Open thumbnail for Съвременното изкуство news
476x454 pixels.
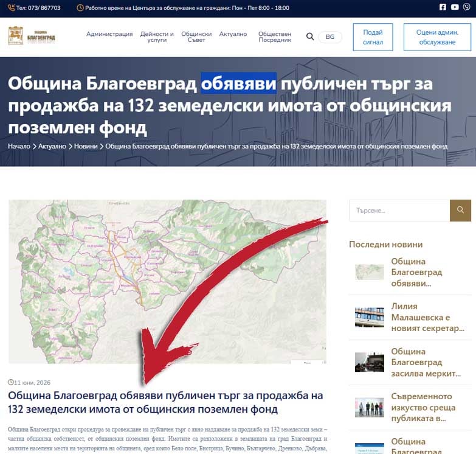point(370,407)
